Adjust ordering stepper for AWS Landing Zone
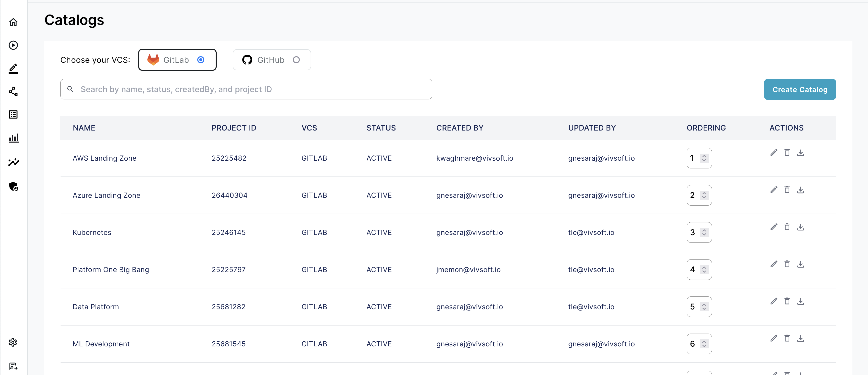The width and height of the screenshot is (868, 375). coord(704,158)
